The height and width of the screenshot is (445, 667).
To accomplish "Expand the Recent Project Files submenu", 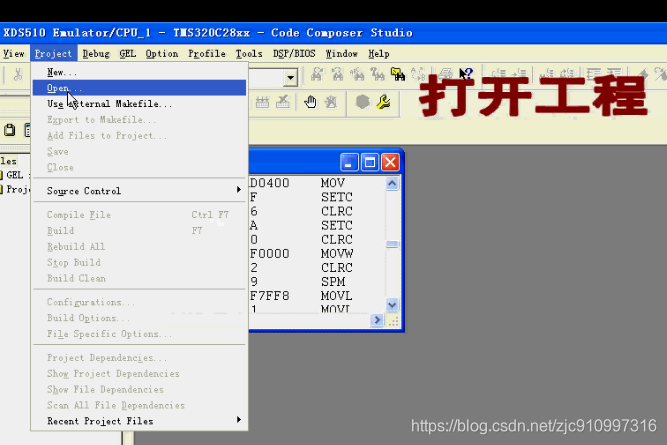I will coord(140,421).
